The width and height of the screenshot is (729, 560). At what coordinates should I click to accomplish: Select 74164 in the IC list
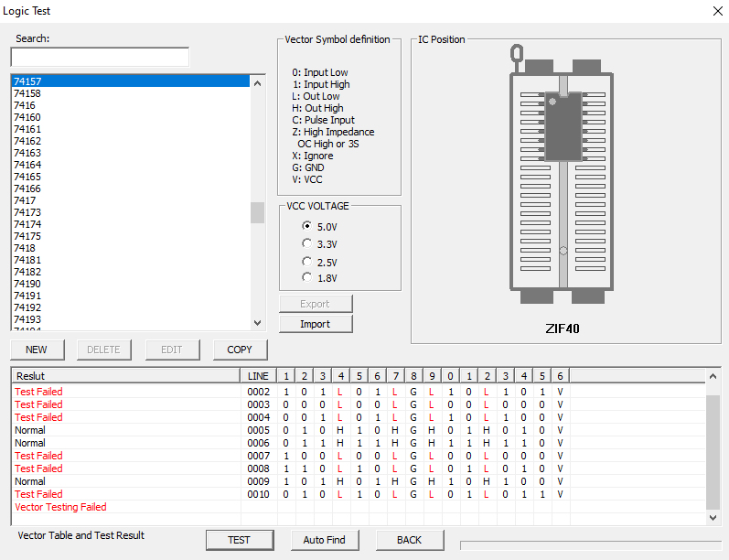pos(131,165)
